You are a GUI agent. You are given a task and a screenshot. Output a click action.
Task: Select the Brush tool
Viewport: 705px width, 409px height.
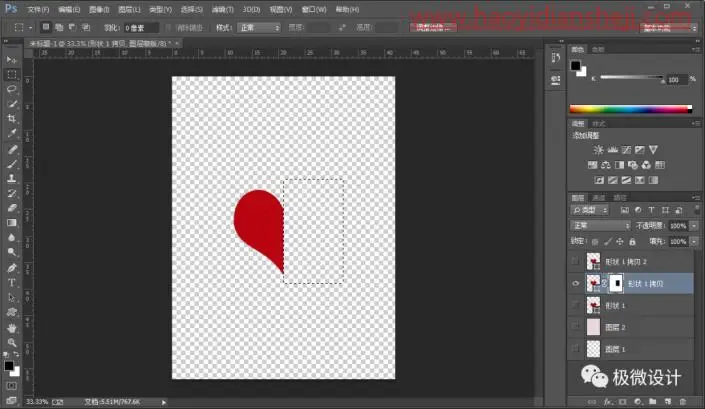coord(12,164)
